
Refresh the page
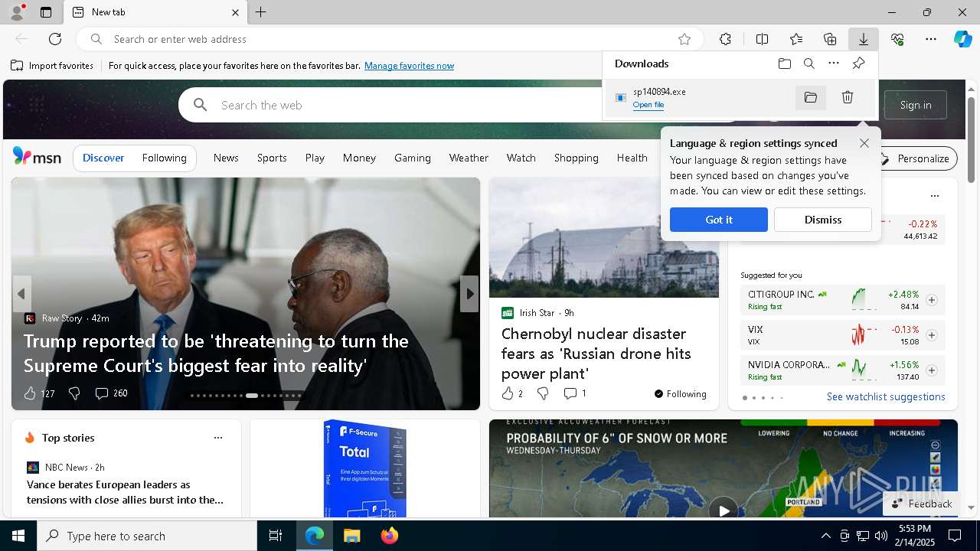click(55, 39)
